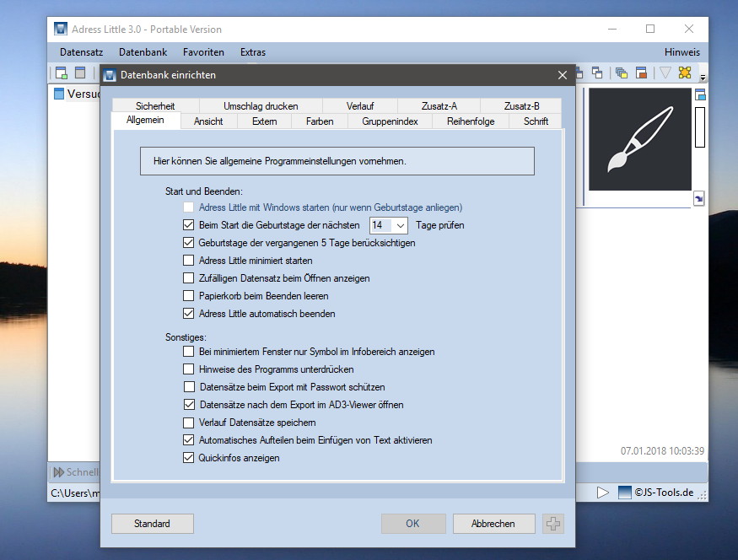Click the grey plus icon button beside Abbrechen

553,524
